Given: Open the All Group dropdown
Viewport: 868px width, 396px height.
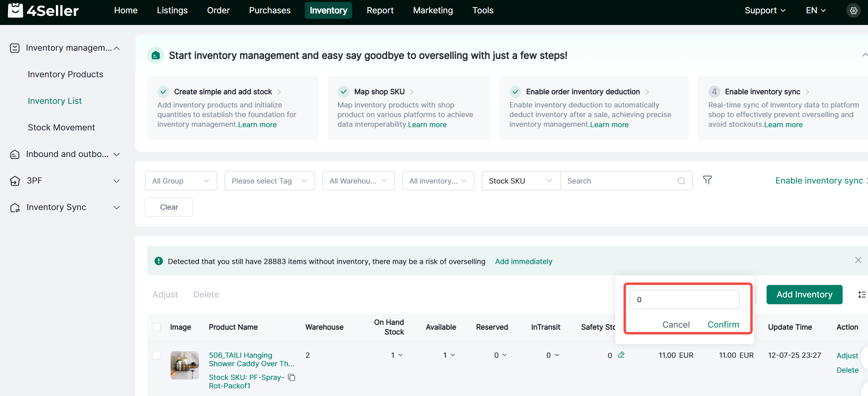Looking at the screenshot, I should pos(181,181).
